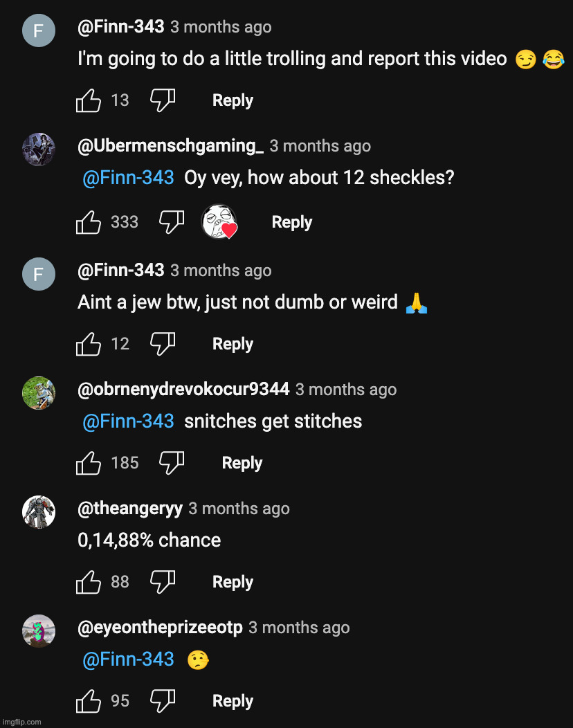Reply to the 'snitches get stitches' comment

tap(242, 462)
